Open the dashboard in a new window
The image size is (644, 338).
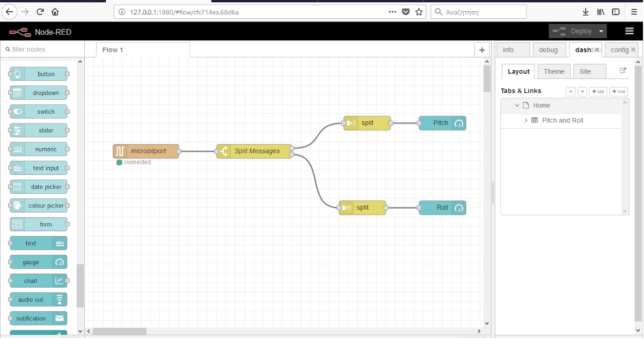(623, 70)
